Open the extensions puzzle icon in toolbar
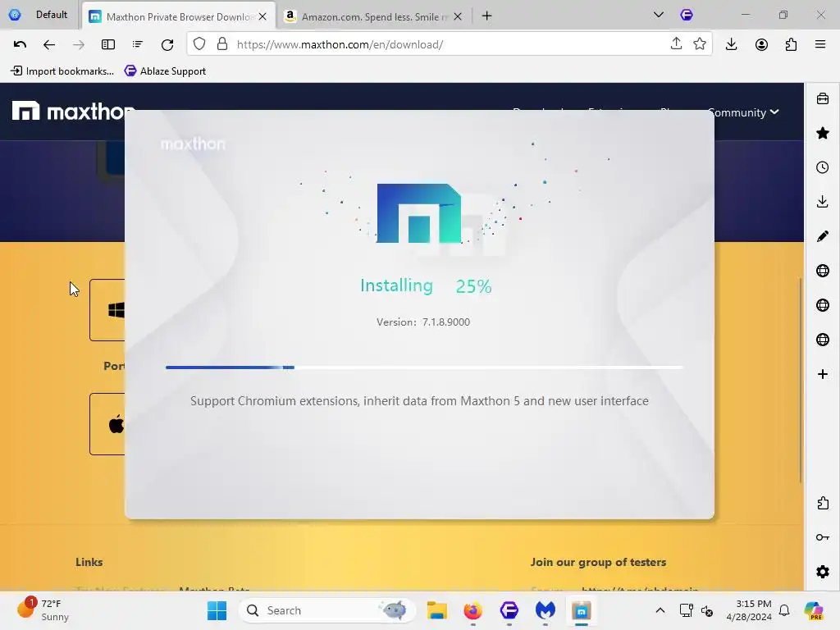Screen dimensions: 840x630 click(x=791, y=44)
